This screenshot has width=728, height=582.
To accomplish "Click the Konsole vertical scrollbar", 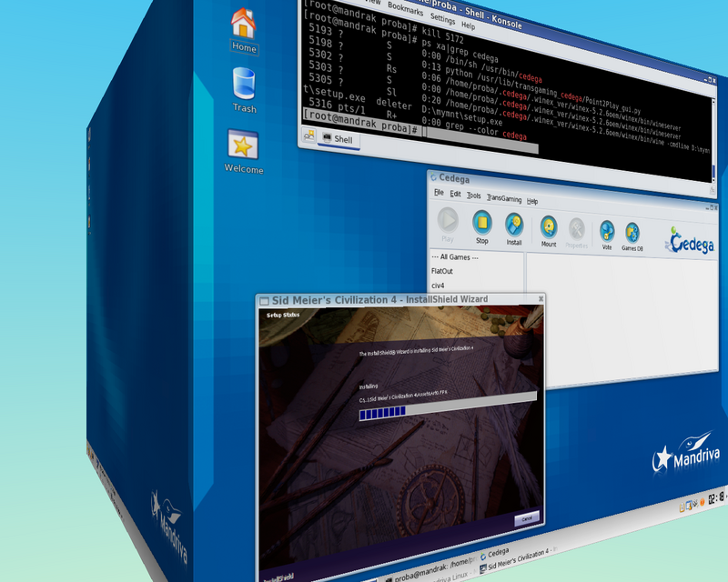I will 713,139.
